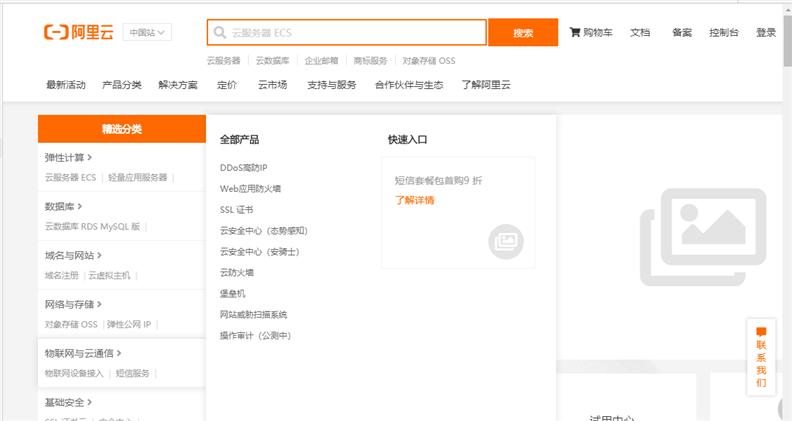Click the 联系我们 chat icon
The height and width of the screenshot is (421, 792).
[761, 332]
